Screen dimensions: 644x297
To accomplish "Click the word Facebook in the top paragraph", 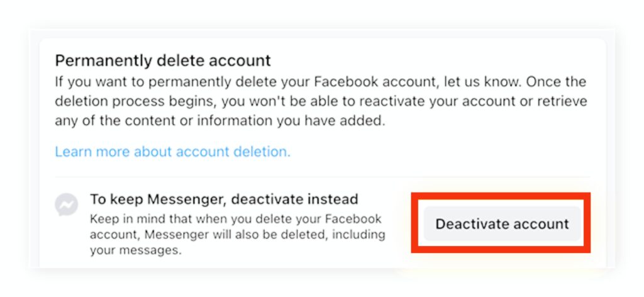I will pos(342,82).
